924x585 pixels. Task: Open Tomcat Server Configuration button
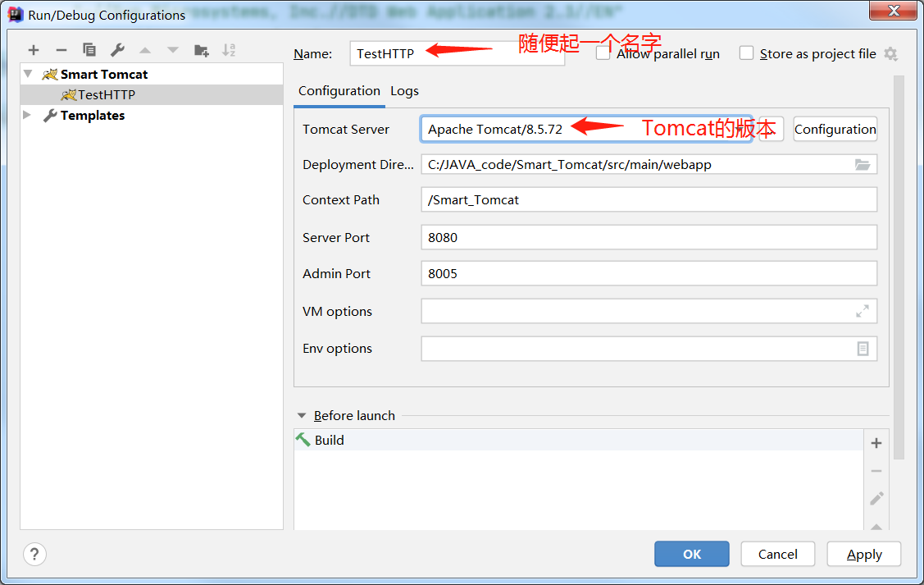(835, 129)
